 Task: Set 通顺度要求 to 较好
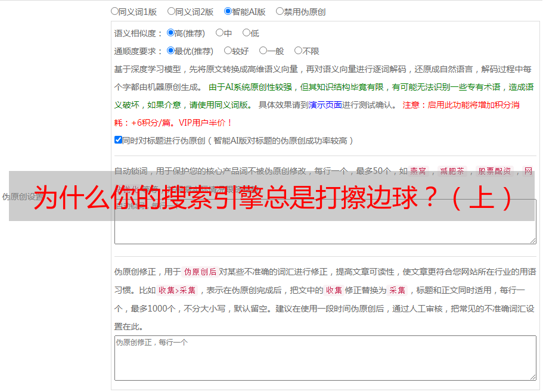pos(228,51)
